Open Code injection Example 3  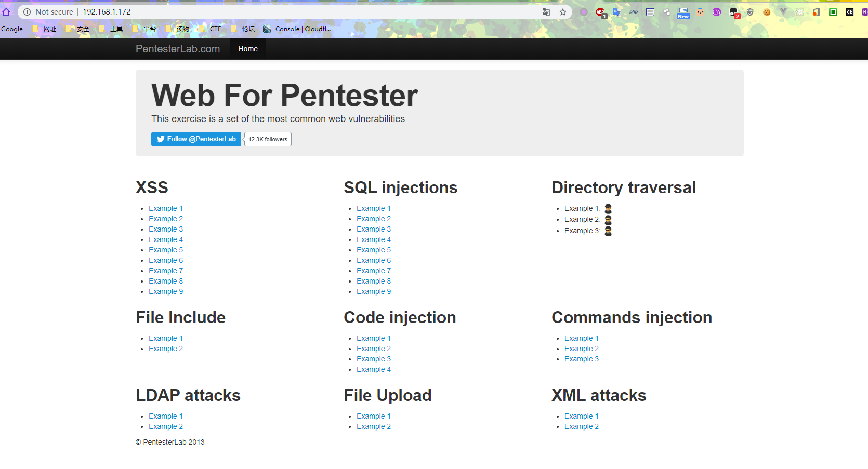click(x=374, y=359)
